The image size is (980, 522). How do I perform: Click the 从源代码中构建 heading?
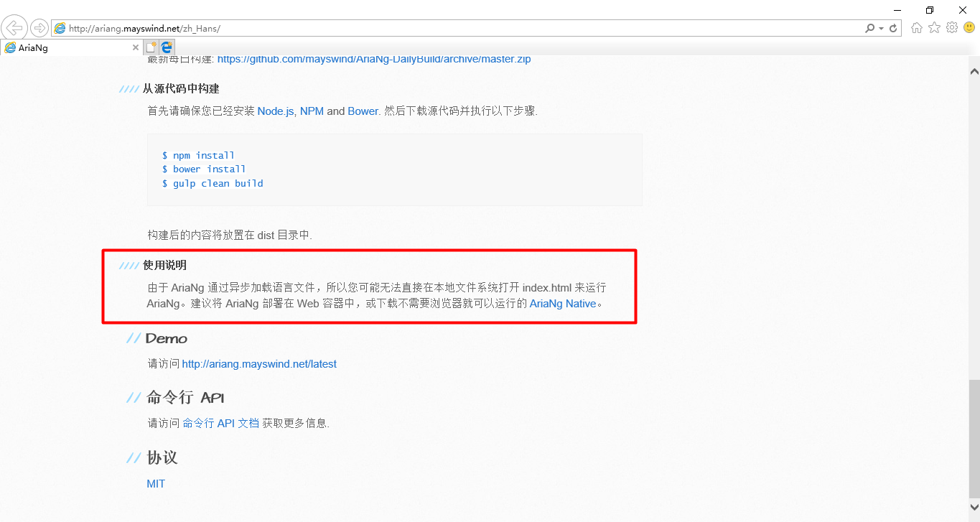pos(181,88)
